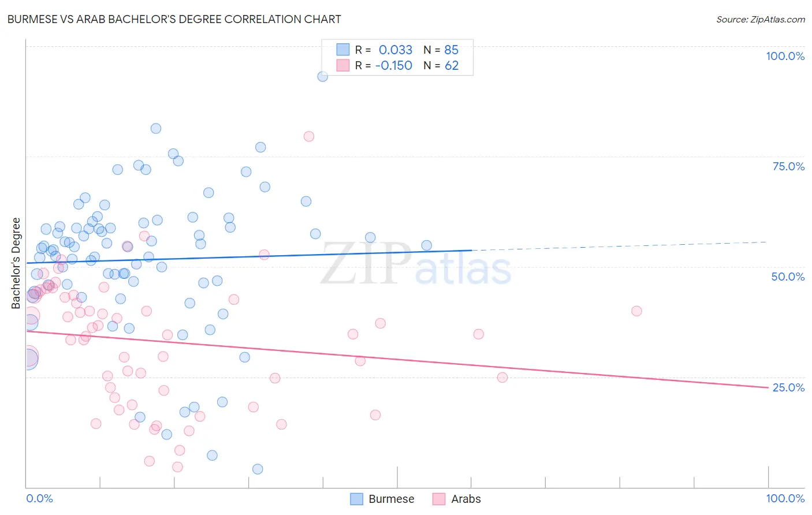Click the highest pink data point near 80%
812x515 pixels.
[309, 136]
